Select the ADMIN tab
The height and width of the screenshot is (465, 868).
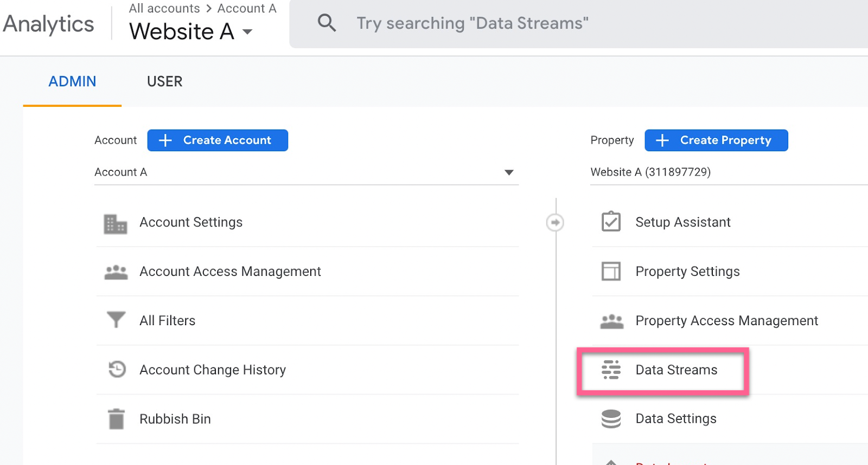coord(72,82)
